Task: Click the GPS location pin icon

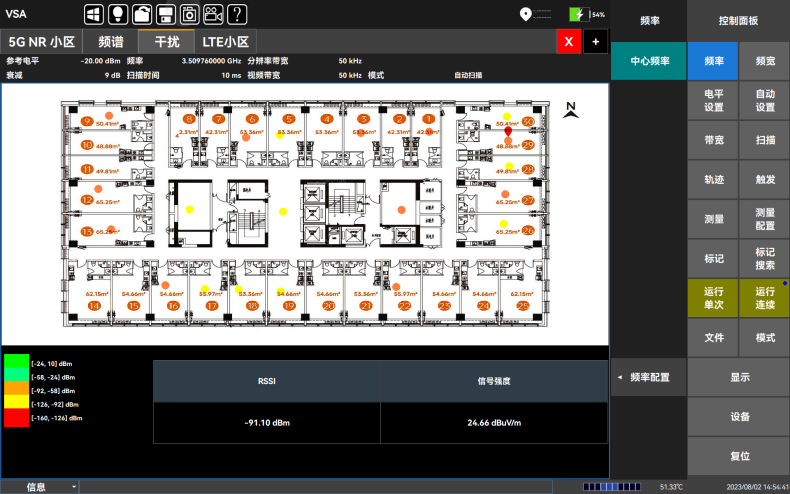Action: pyautogui.click(x=525, y=14)
